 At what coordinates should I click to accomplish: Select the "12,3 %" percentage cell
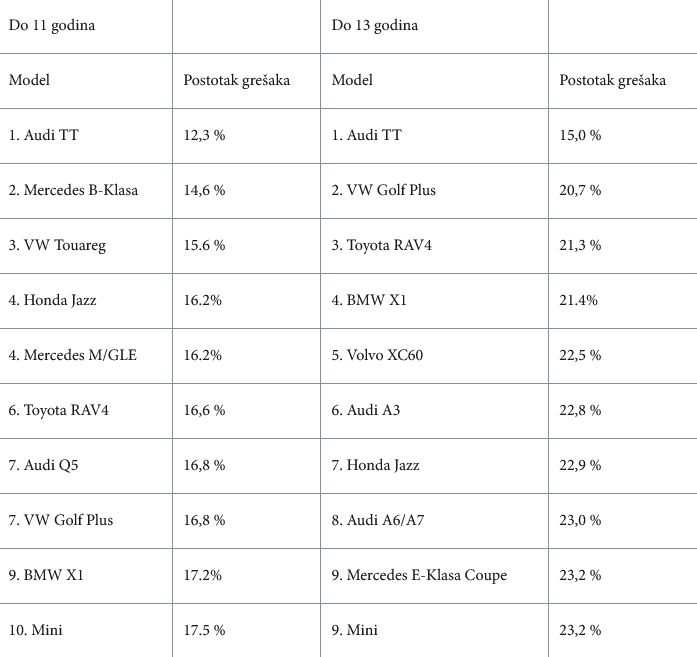point(205,135)
